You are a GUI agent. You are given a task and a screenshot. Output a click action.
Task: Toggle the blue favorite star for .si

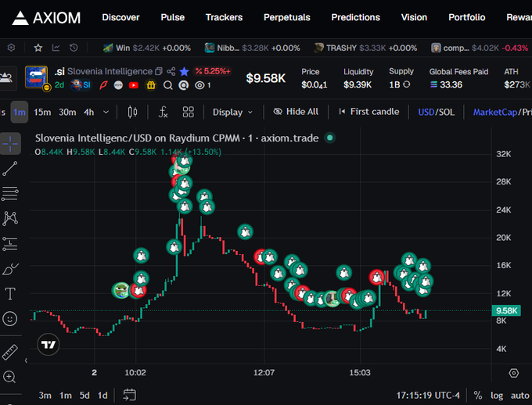pyautogui.click(x=184, y=71)
